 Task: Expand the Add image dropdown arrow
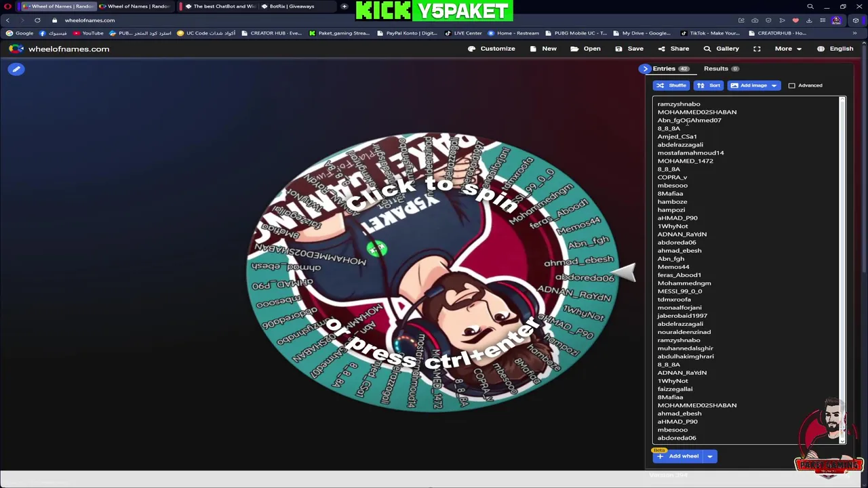774,85
